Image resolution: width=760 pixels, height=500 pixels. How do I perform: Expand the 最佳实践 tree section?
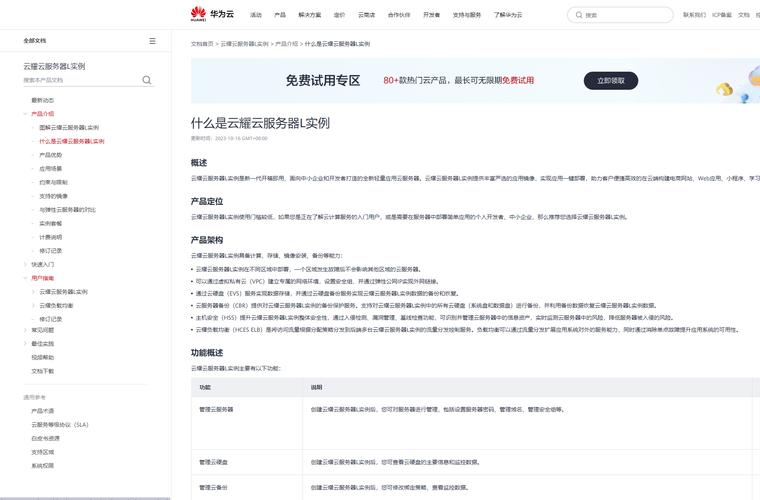point(25,344)
